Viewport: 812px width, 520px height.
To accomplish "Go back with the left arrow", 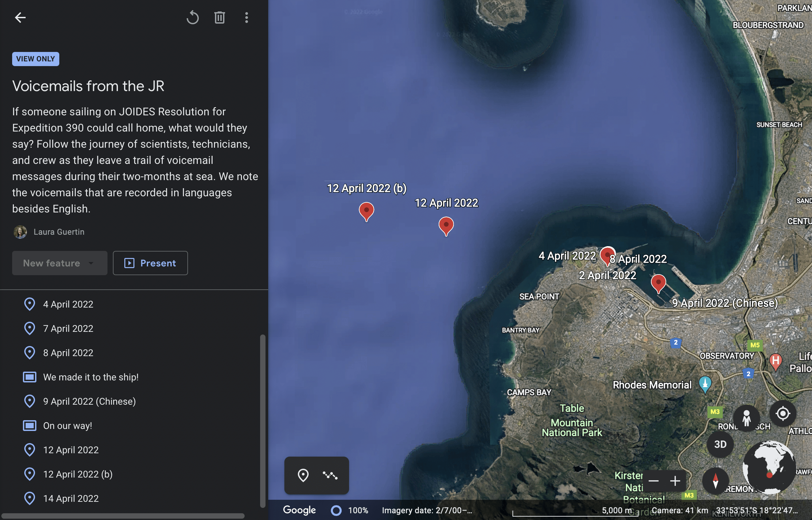I will coord(20,18).
